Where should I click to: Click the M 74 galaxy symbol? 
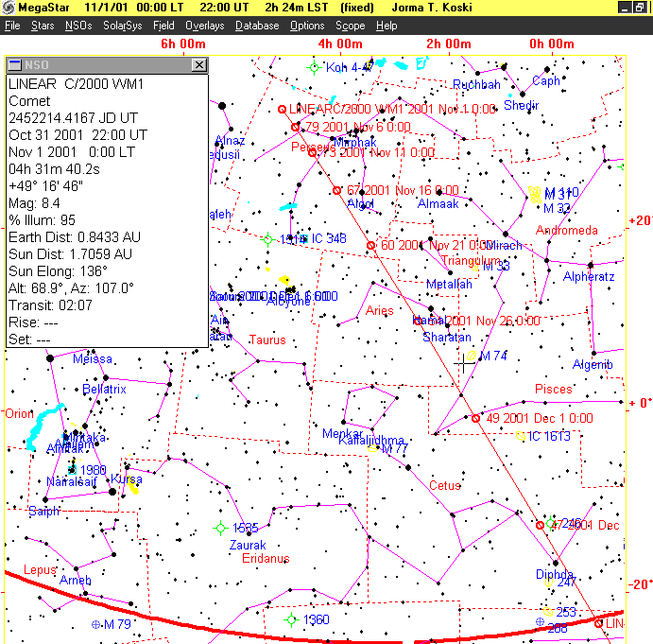472,356
